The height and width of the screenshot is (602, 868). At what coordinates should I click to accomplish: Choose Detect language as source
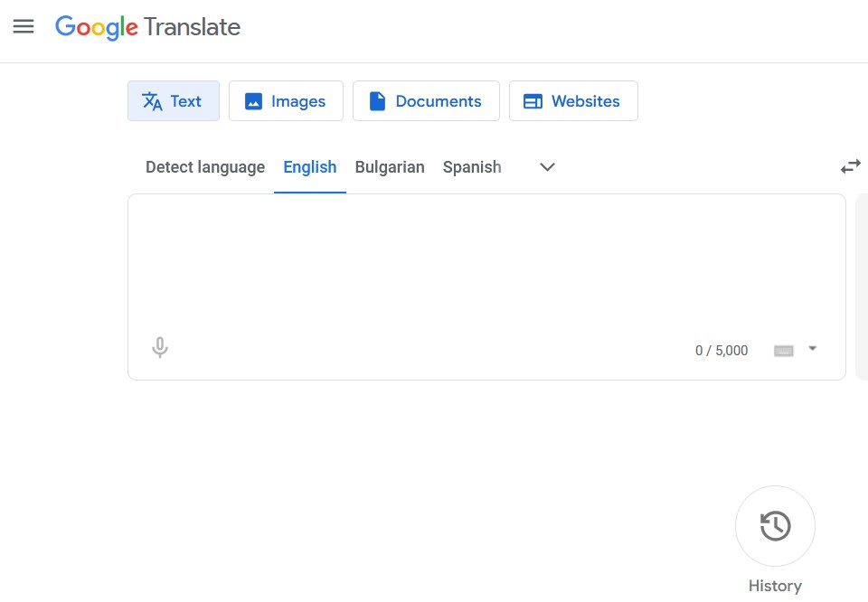point(205,167)
